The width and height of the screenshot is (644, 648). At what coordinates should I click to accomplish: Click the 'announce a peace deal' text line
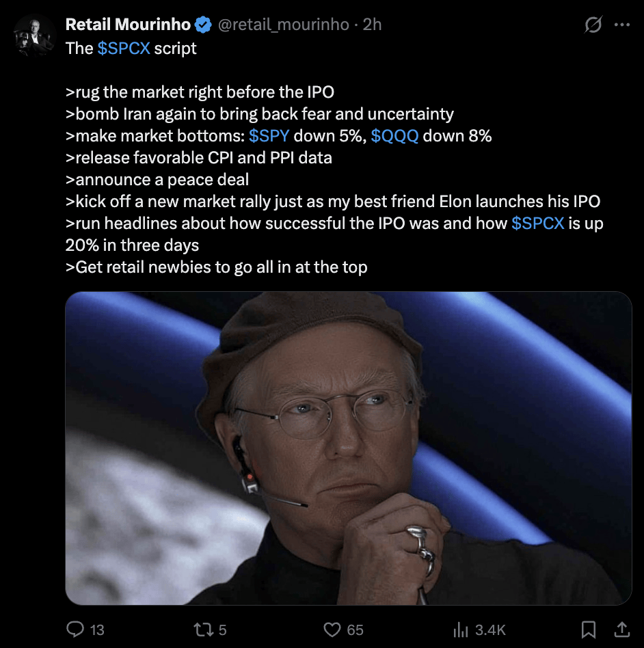[157, 180]
